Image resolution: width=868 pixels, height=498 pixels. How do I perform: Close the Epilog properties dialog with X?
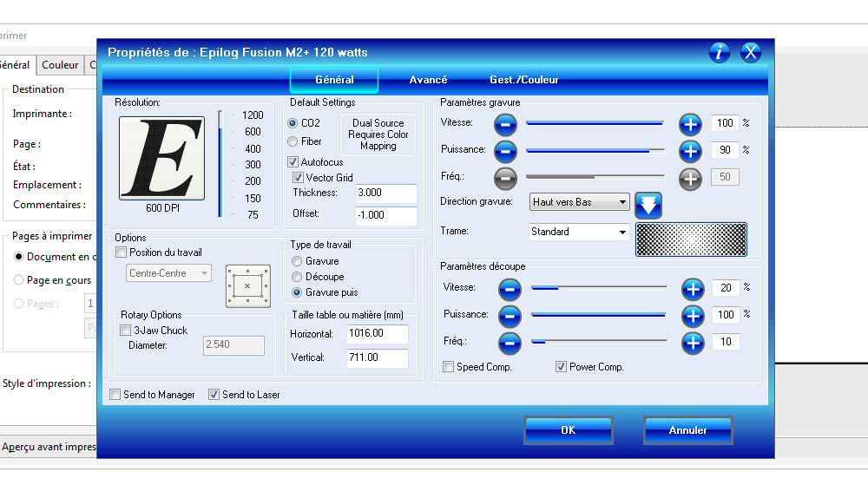(751, 53)
